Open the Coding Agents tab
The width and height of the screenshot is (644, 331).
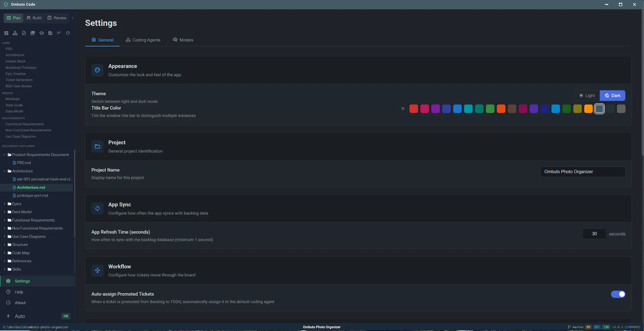[143, 40]
